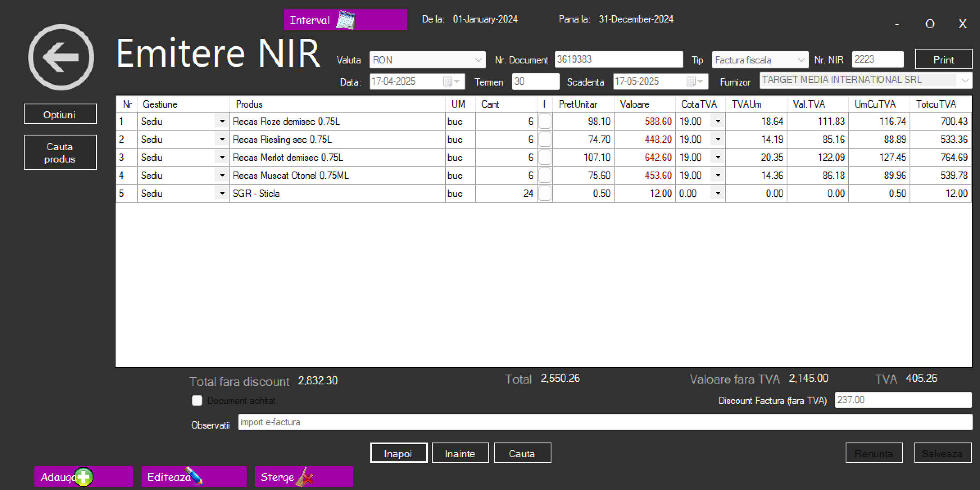Toggle checkbox in SGR - Sticla row

(544, 193)
